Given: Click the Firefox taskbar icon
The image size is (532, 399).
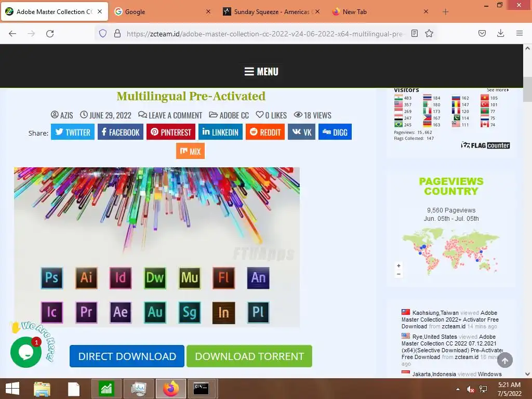Looking at the screenshot, I should coord(170,389).
